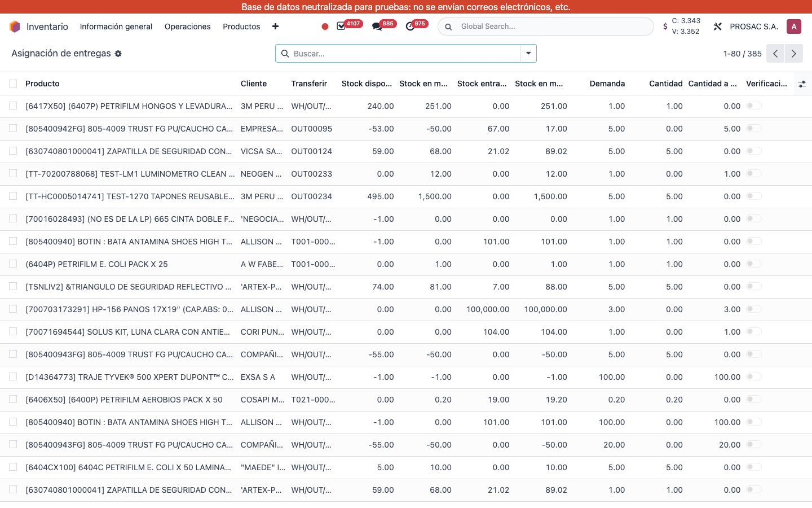This screenshot has height=508, width=812.
Task: Click the red recording dot icon
Action: pos(325,27)
